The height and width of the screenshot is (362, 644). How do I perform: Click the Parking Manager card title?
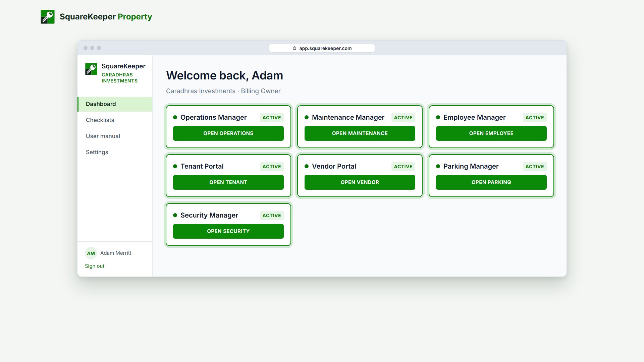[x=471, y=166]
